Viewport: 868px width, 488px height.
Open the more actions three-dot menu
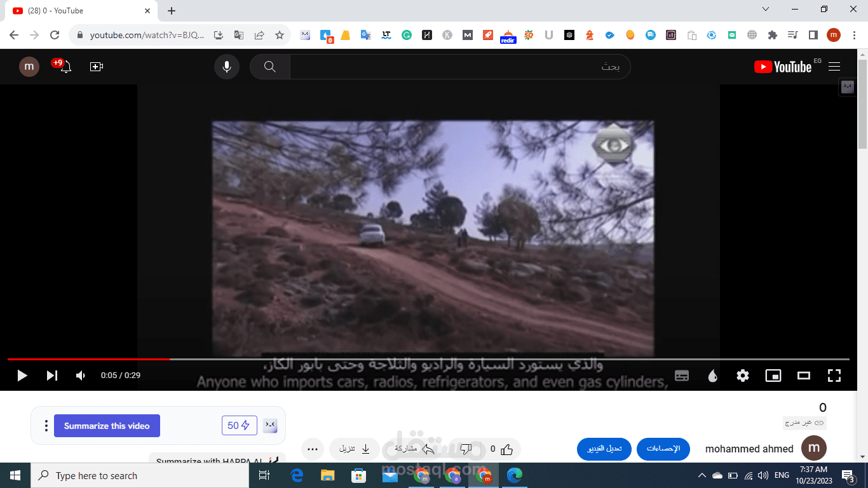312,449
